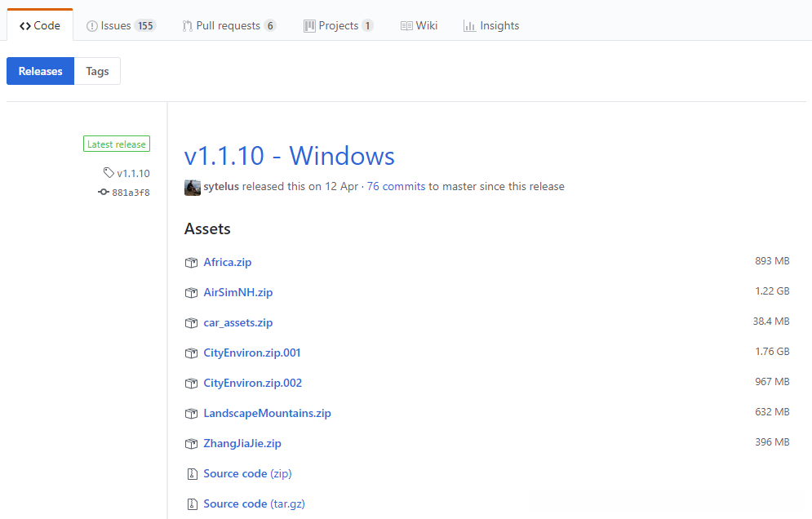Download CityEnviron.zip.002
Image resolution: width=812 pixels, height=519 pixels.
click(x=253, y=383)
